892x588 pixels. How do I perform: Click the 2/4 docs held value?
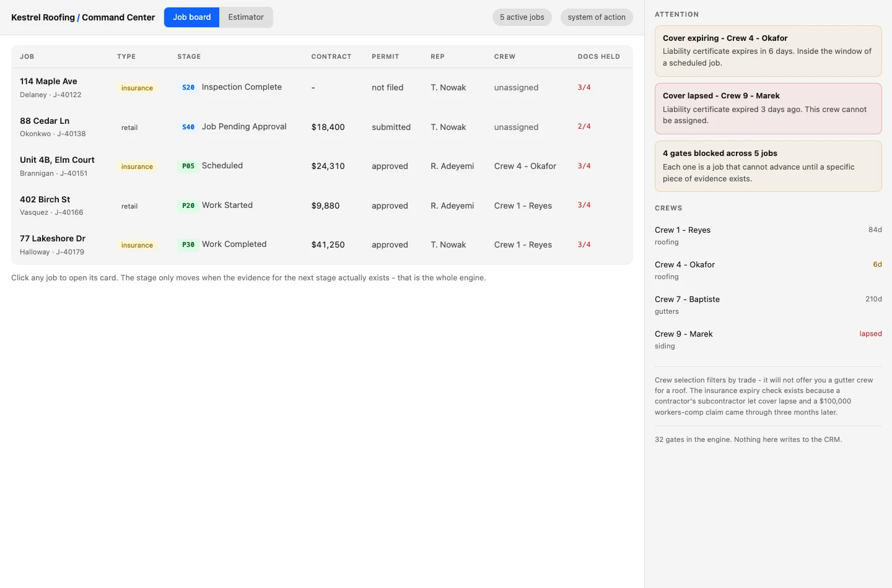coord(584,126)
